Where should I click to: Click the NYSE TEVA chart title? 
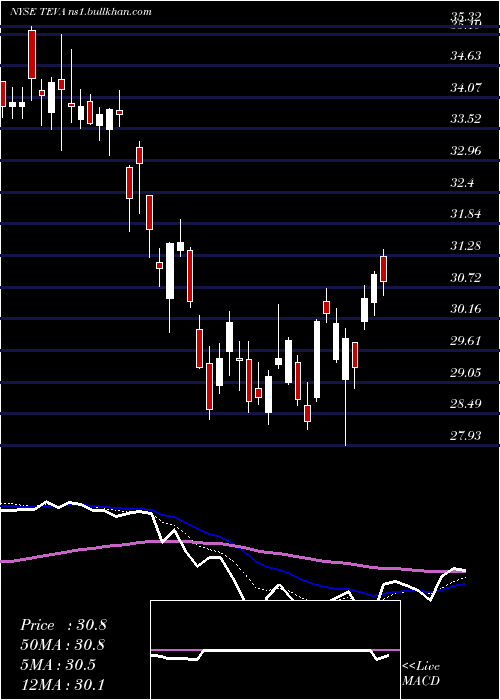click(81, 12)
